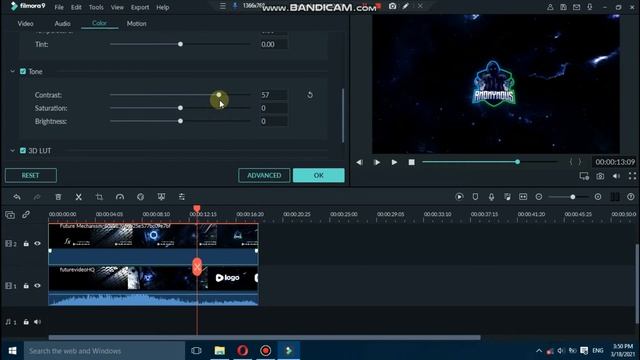Click the RESET button
The image size is (640, 360).
31,176
